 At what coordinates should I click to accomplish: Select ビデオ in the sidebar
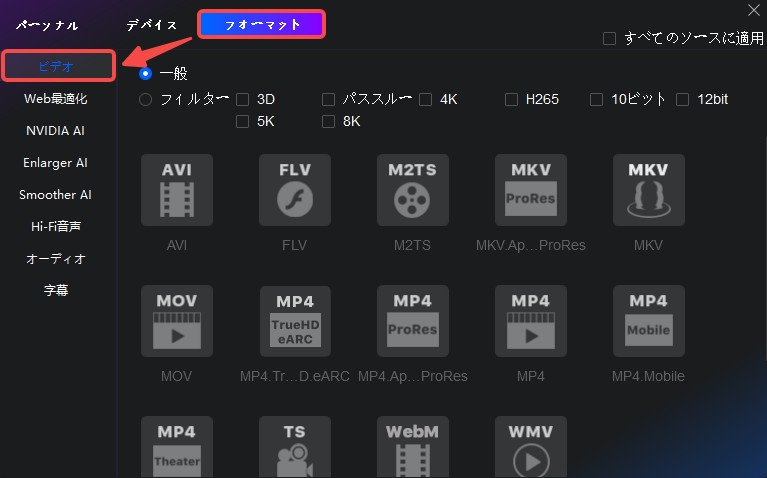59,66
